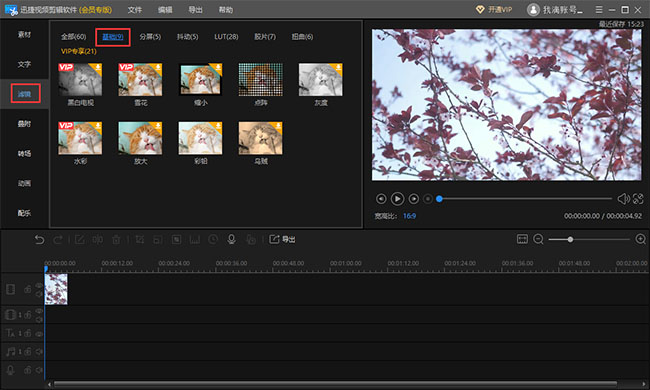Mute the voiceover microphone track
The image size is (650, 390).
coord(39,370)
